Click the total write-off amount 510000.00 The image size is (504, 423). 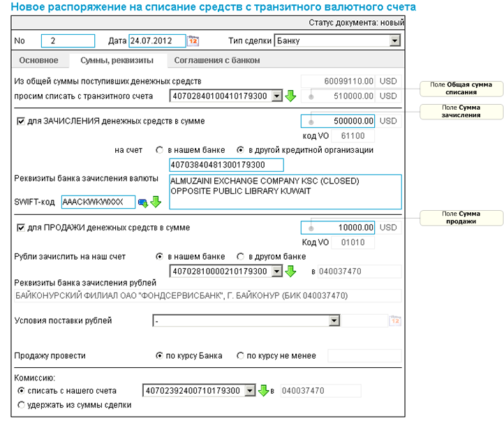pyautogui.click(x=337, y=96)
